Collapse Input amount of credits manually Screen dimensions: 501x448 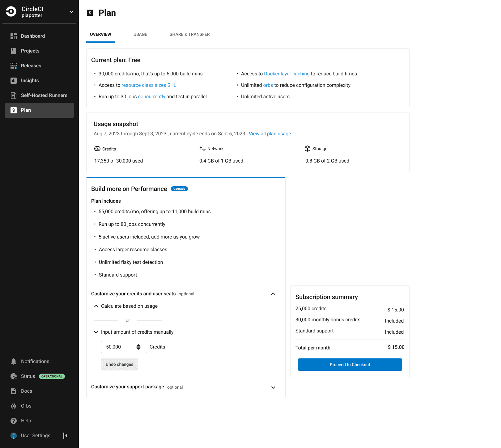[x=96, y=332]
